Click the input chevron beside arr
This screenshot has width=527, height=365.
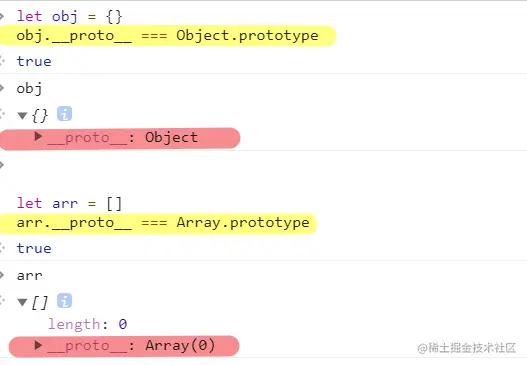2,275
